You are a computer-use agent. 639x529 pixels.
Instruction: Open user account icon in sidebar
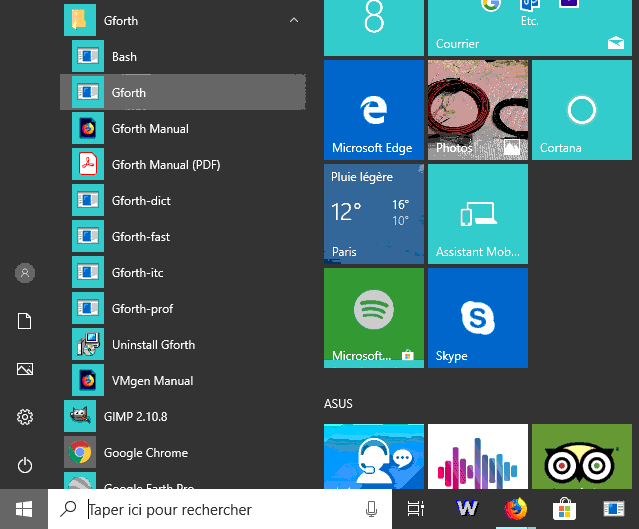[x=25, y=273]
